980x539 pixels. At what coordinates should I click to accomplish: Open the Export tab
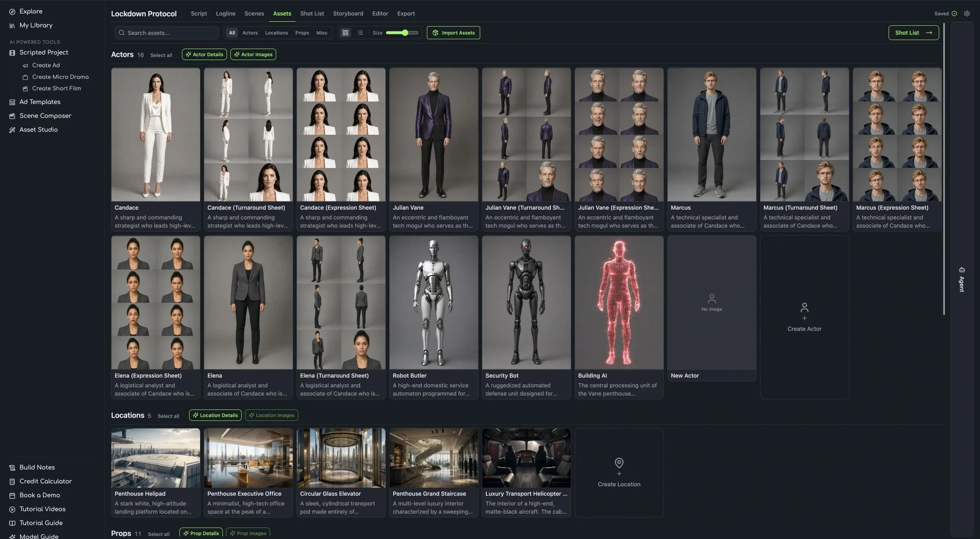pos(406,13)
